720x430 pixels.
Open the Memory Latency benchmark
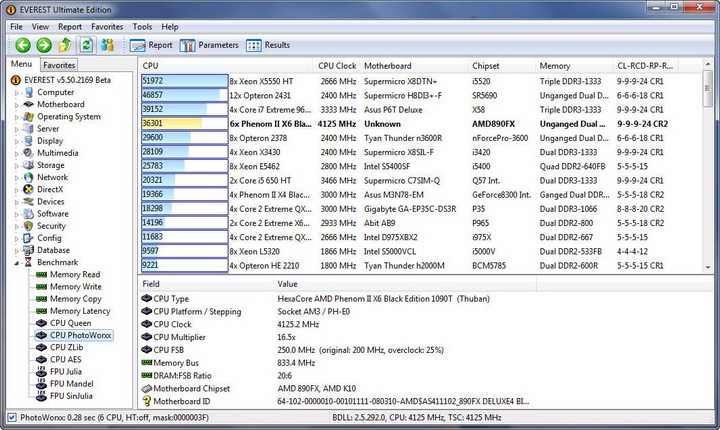(x=80, y=311)
